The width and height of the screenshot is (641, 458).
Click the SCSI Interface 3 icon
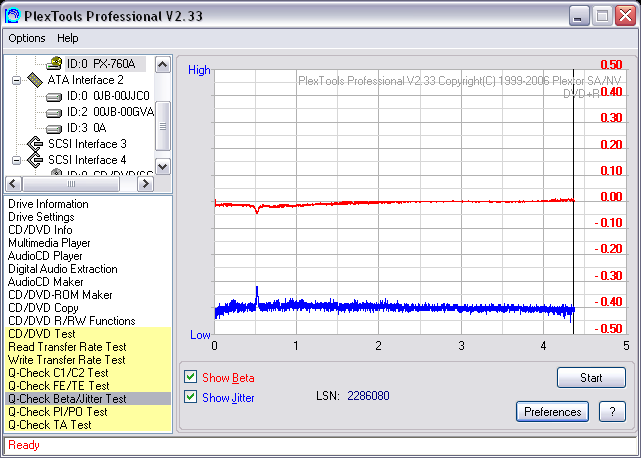35,144
